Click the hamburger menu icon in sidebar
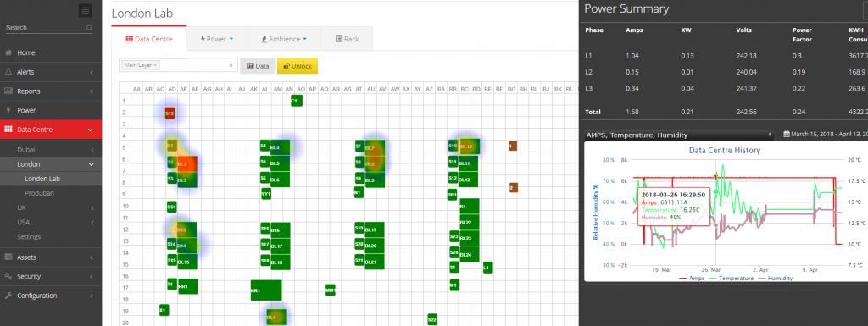Viewport: 868px width, 326px height. [86, 10]
